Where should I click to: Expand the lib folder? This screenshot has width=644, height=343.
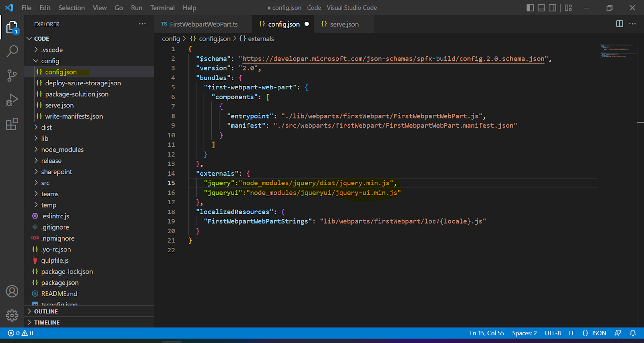pyautogui.click(x=89, y=139)
